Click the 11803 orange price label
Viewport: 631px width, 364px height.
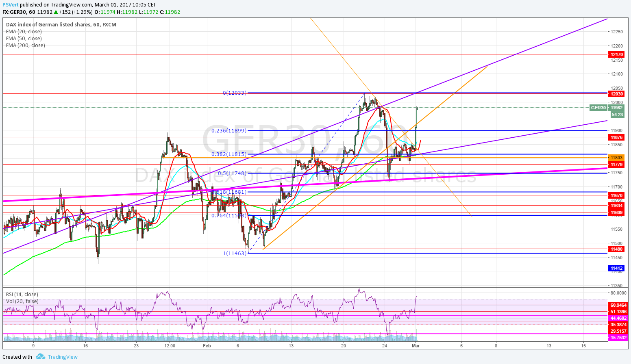616,158
